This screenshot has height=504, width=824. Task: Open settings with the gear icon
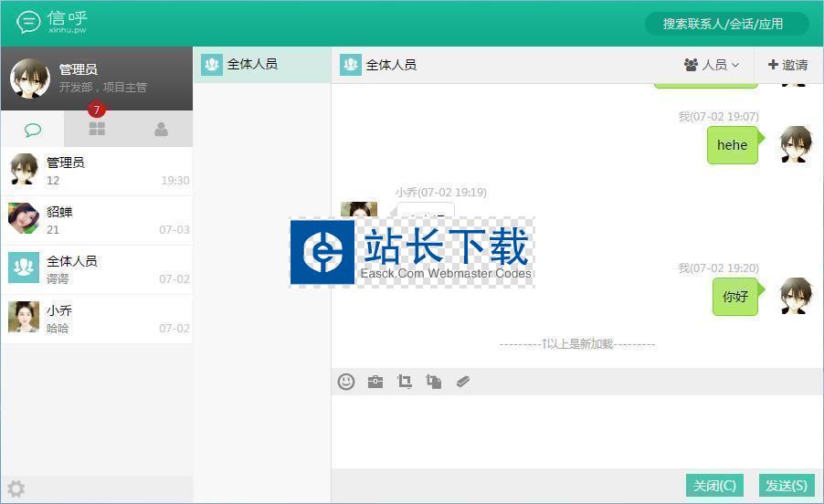16,488
